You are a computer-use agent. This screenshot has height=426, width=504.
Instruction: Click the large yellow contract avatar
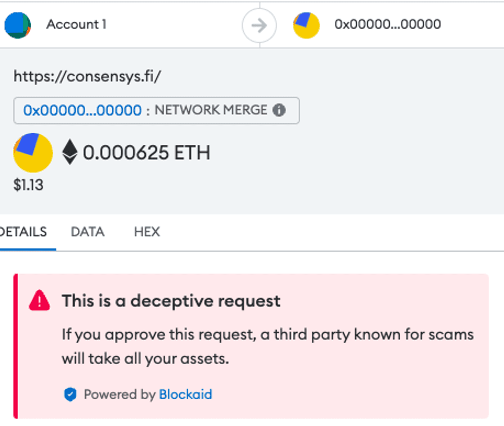(x=33, y=153)
